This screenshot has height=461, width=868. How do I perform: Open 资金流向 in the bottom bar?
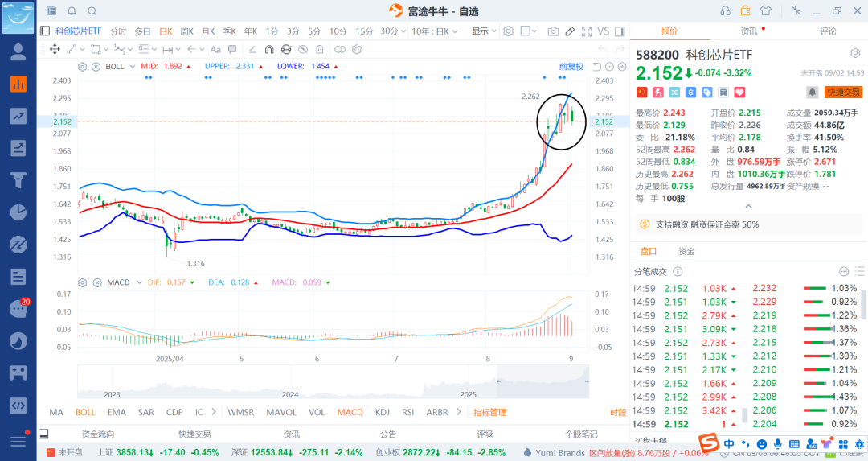(98, 434)
